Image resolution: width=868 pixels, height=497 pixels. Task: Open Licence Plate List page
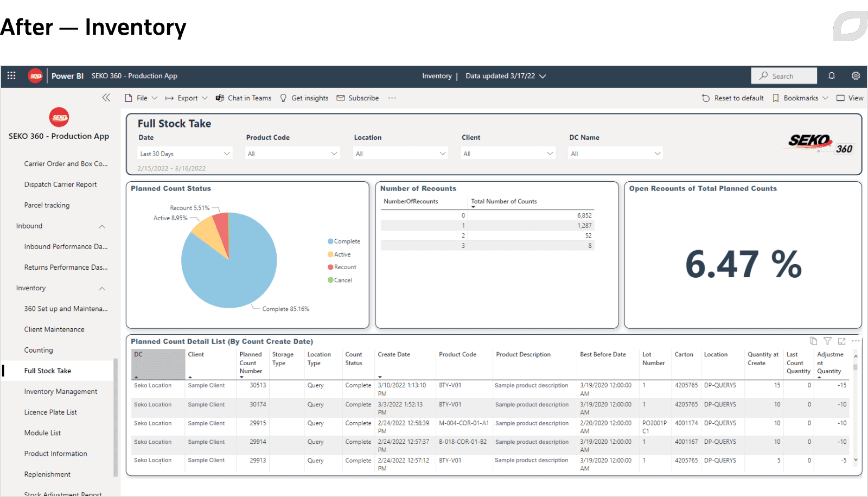(x=50, y=412)
